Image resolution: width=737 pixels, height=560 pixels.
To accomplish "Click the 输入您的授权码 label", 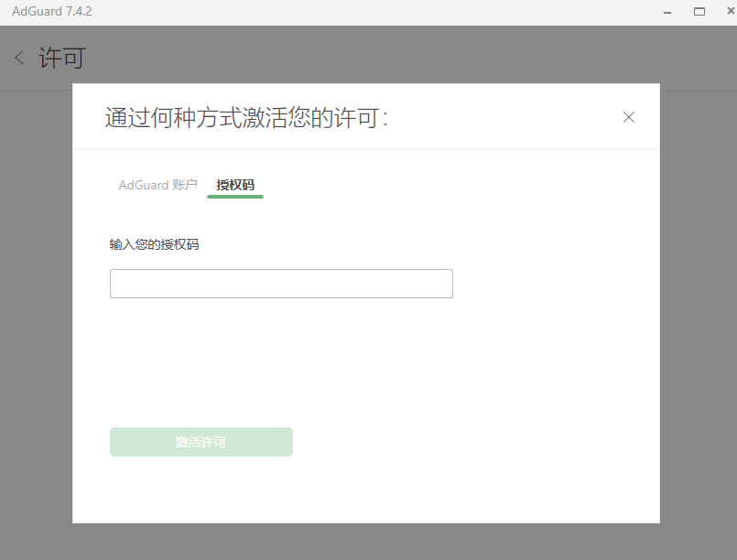I will [x=154, y=244].
